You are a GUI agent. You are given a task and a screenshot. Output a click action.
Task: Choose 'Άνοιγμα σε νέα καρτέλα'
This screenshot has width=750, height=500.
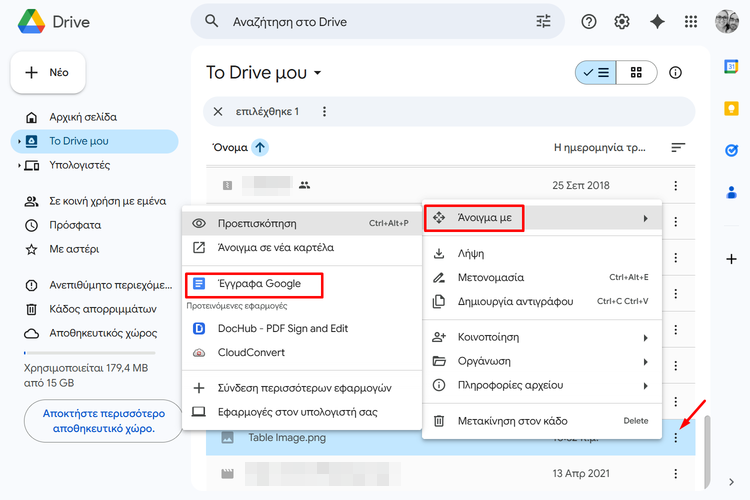coord(301,247)
